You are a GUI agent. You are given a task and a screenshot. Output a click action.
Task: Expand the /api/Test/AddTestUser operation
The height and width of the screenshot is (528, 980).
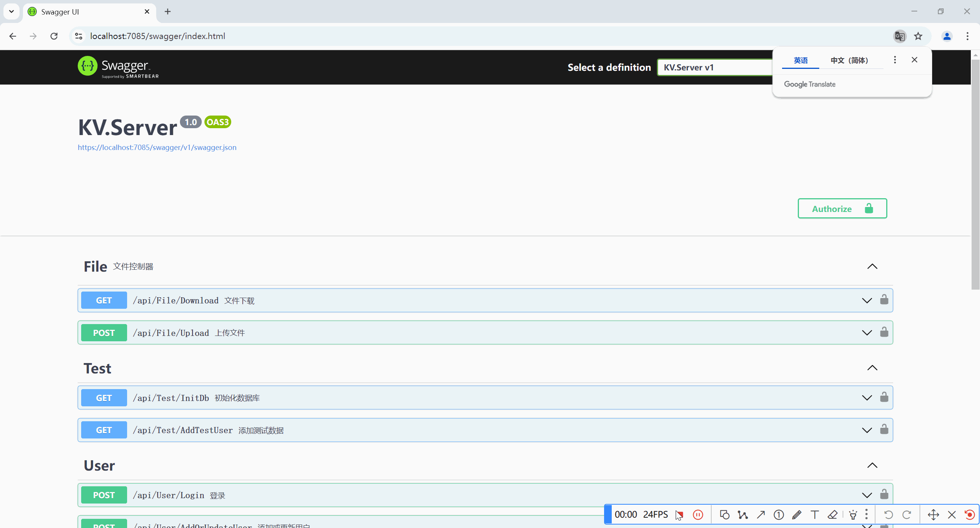(x=867, y=430)
